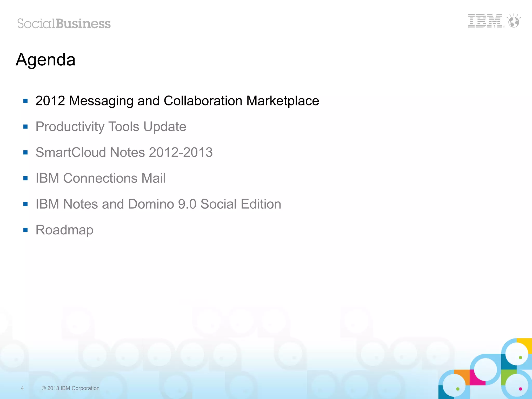Image resolution: width=532 pixels, height=399 pixels.
Task: Click the '© 2013 IBM Corporation' footer text
Action: click(x=71, y=388)
